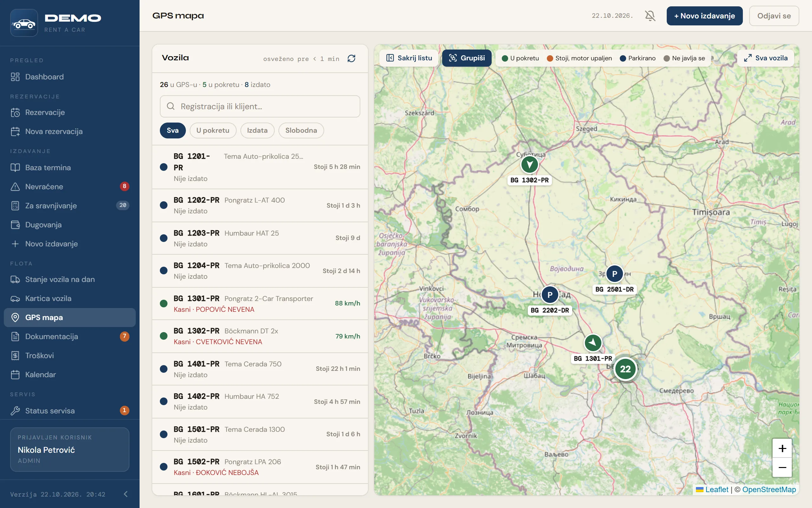Click the muted notifications bell icon
This screenshot has height=508, width=812.
[650, 16]
